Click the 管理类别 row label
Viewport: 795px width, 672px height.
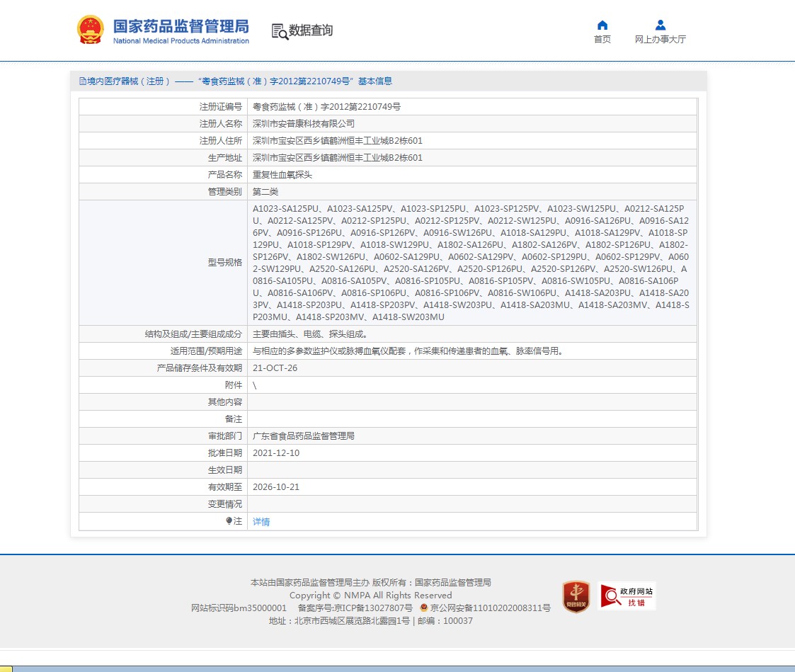click(224, 192)
